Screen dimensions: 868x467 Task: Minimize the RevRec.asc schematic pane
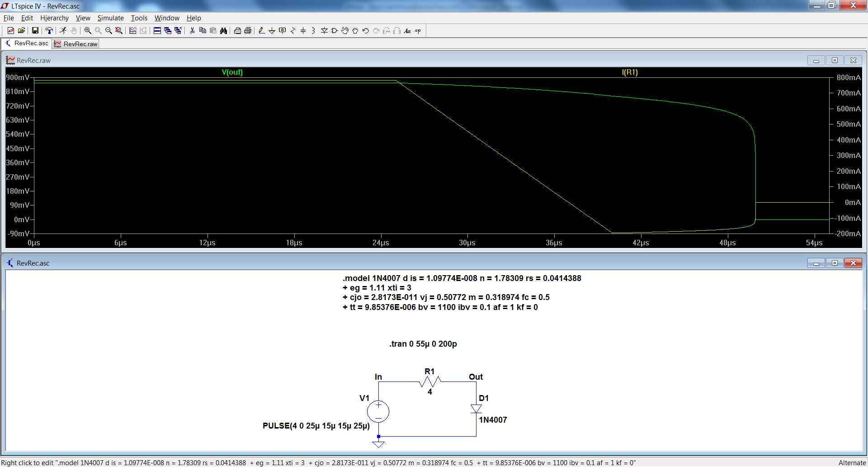pyautogui.click(x=816, y=263)
